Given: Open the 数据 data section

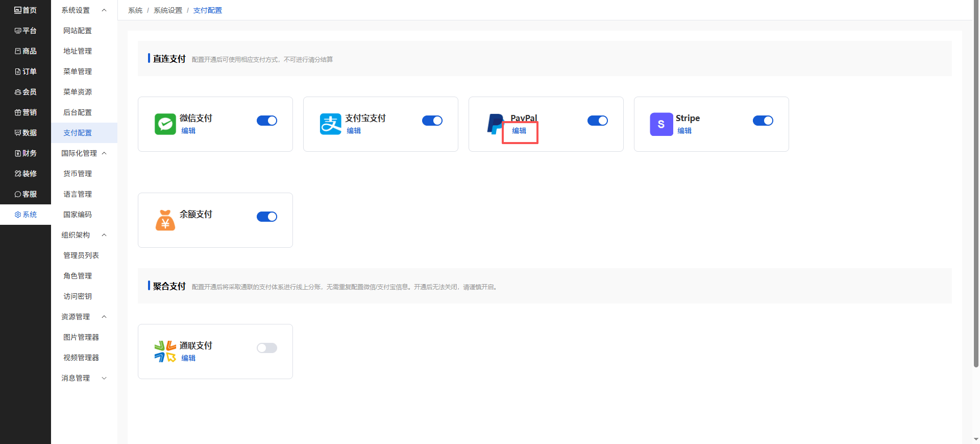Looking at the screenshot, I should click(x=26, y=133).
